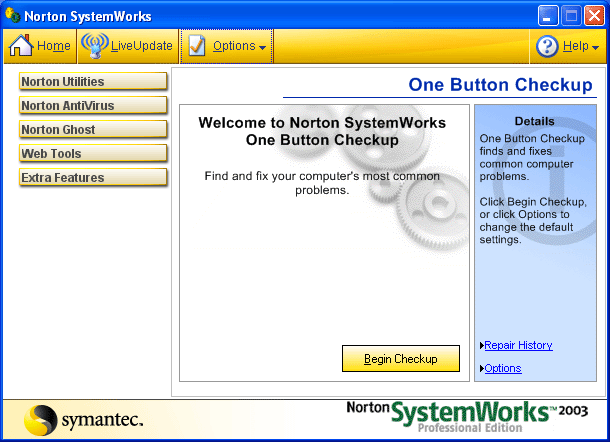Expand the toolbar Options dropdown arrow
The image size is (610, 442).
tap(262, 47)
